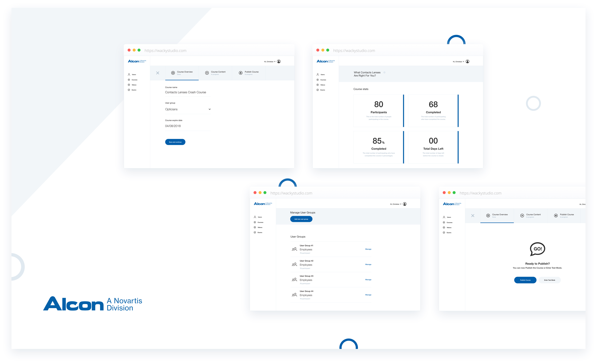
Task: Switch to the Course Content tab in the top-left window
Action: 215,73
